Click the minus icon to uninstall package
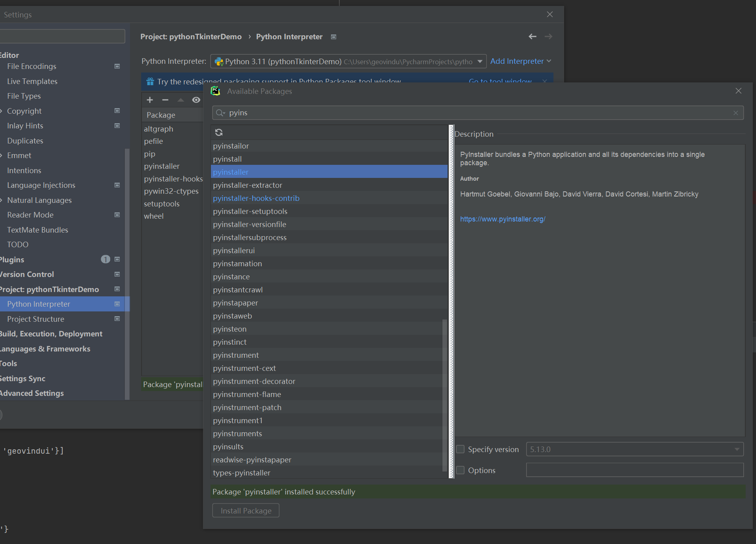 point(165,100)
